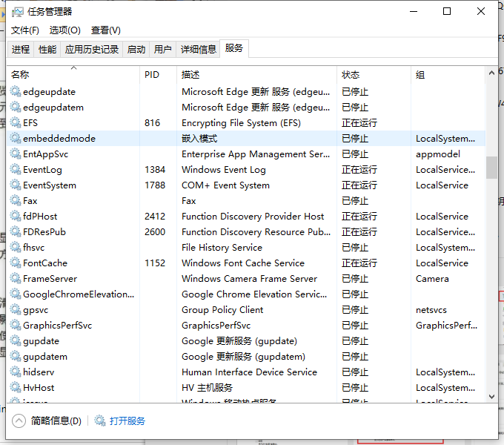Collapse details with 简略信息 chevron button
The image size is (504, 445).
coord(19,421)
